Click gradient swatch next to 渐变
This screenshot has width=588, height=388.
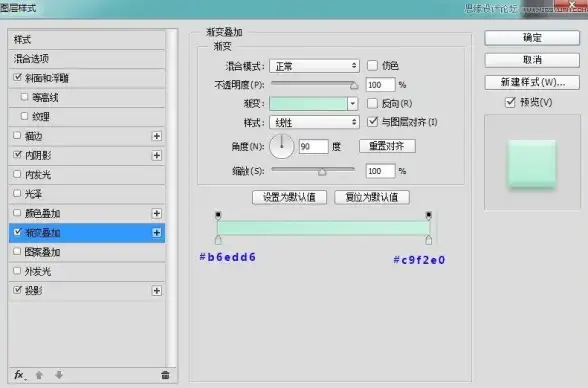(x=308, y=103)
